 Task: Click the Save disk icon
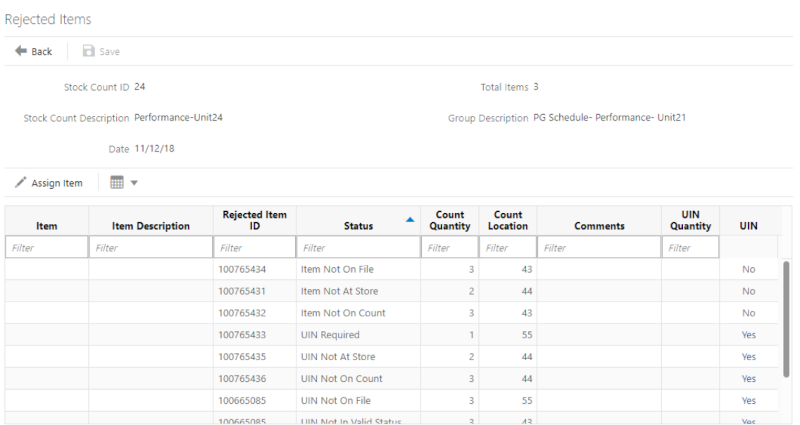(89, 51)
